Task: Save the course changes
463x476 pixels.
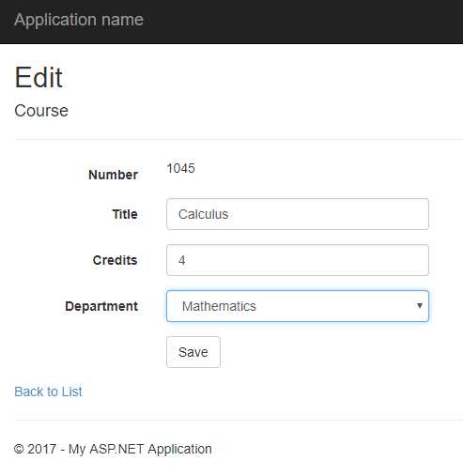Action: coord(193,352)
